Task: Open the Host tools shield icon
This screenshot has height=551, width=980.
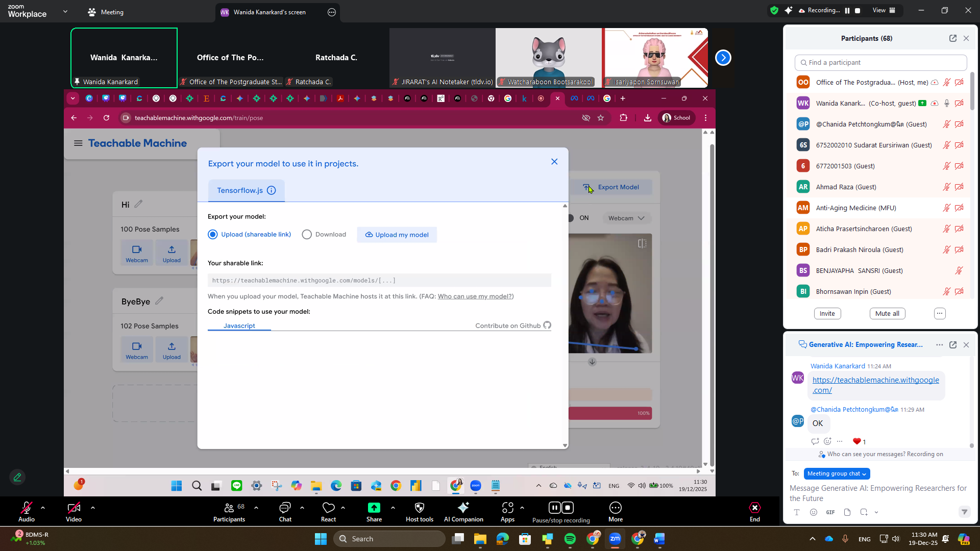Action: [419, 508]
